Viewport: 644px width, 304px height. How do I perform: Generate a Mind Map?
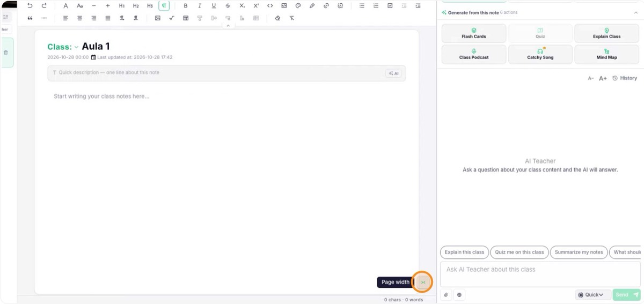click(x=607, y=54)
